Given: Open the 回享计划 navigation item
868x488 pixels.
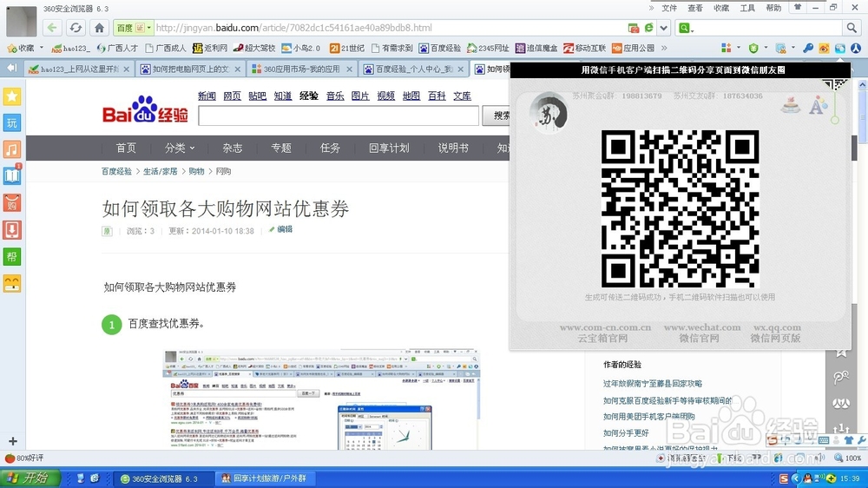Looking at the screenshot, I should [x=389, y=148].
